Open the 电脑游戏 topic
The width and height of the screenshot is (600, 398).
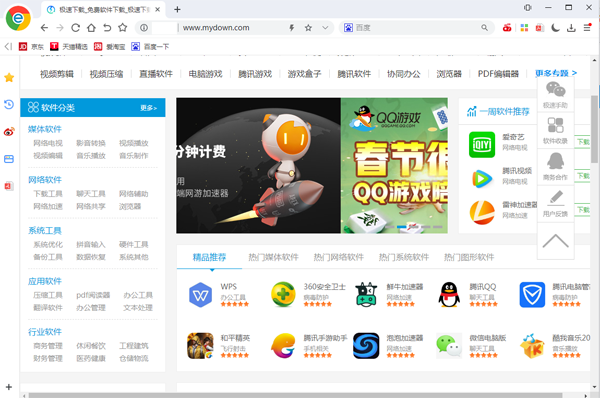pos(205,74)
